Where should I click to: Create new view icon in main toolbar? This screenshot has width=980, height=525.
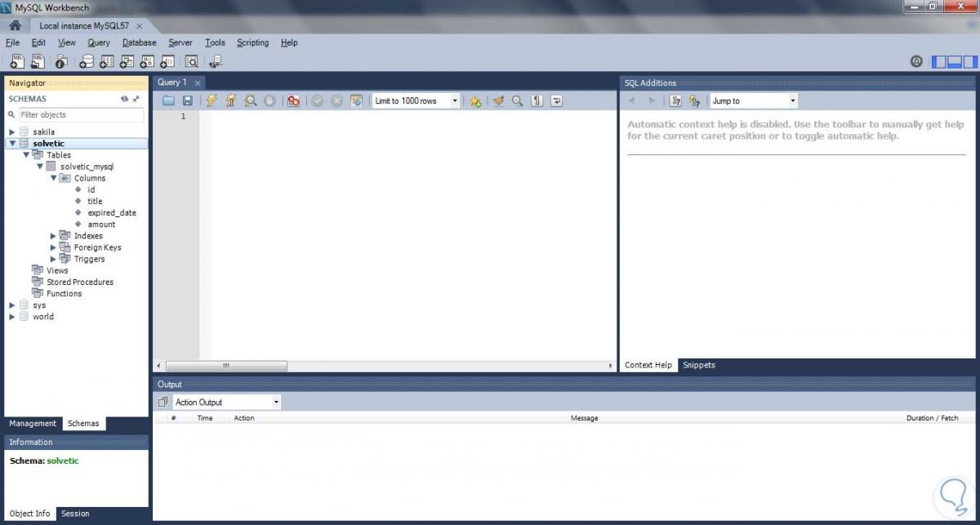(x=127, y=61)
